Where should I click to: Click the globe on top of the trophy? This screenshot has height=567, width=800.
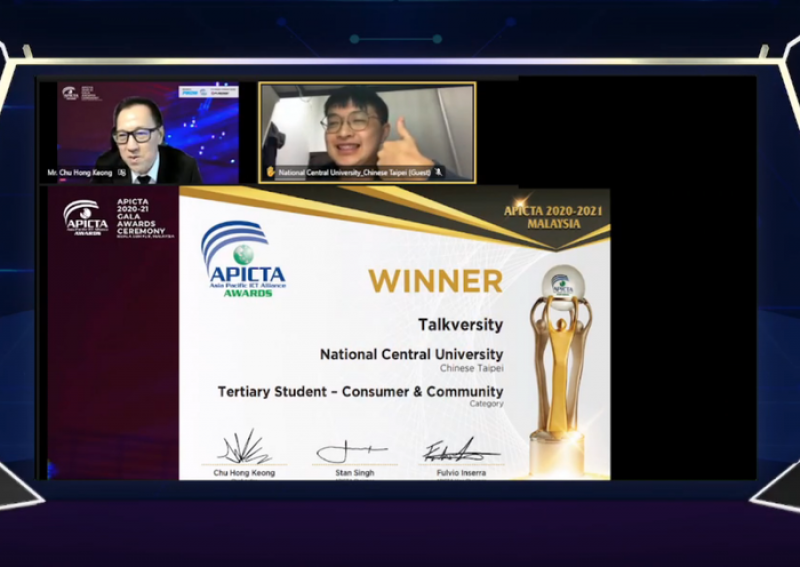click(562, 287)
